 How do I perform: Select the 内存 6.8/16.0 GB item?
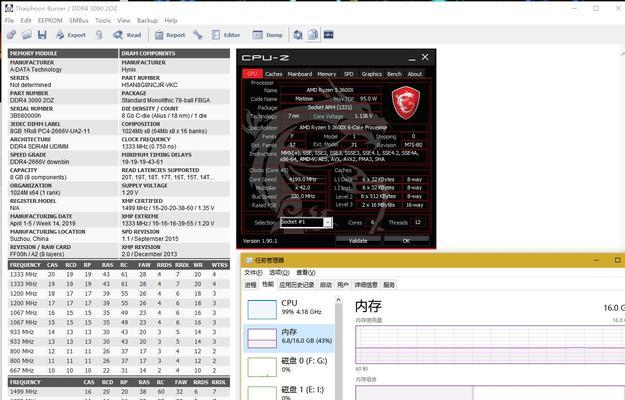289,337
